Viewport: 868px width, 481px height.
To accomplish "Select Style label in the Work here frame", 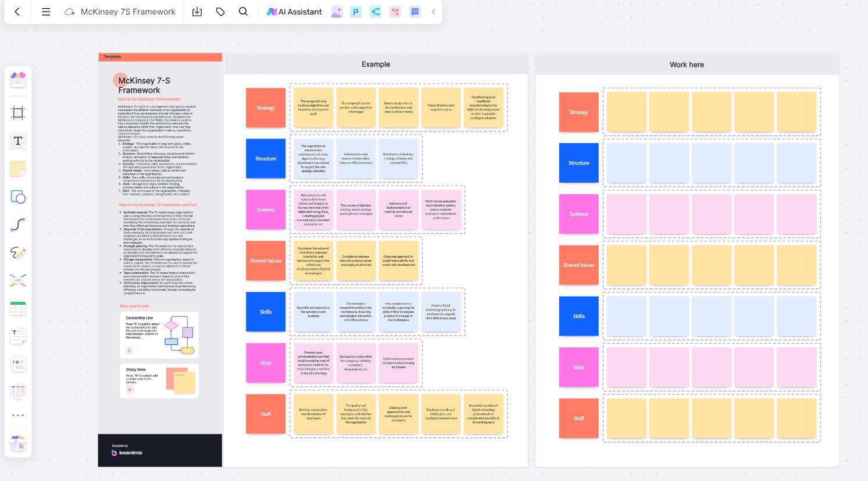I will 579,368.
